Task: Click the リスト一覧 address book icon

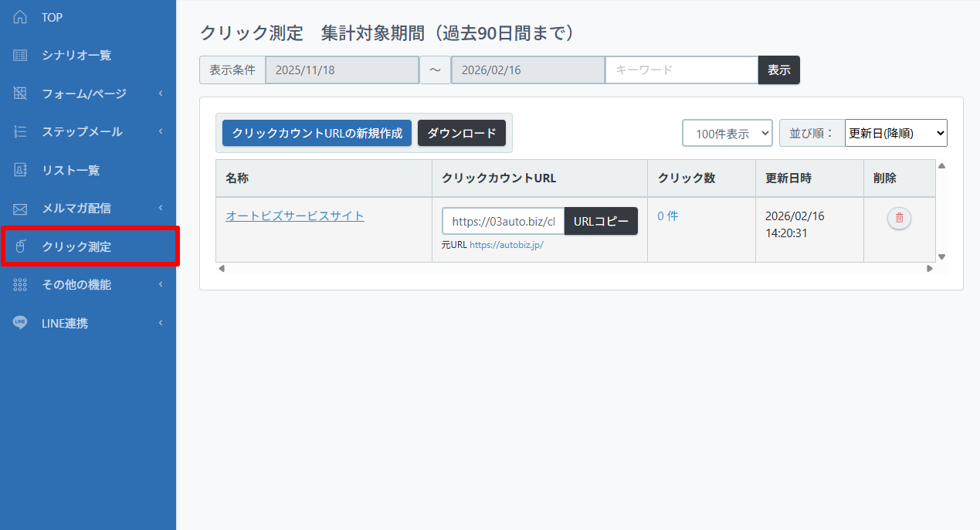Action: pos(20,170)
